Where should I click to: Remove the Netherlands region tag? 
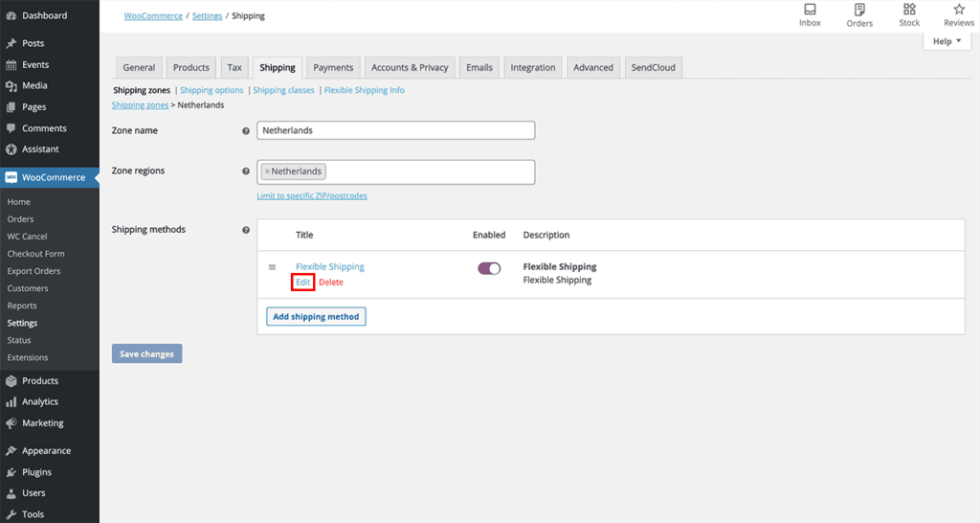(x=267, y=171)
